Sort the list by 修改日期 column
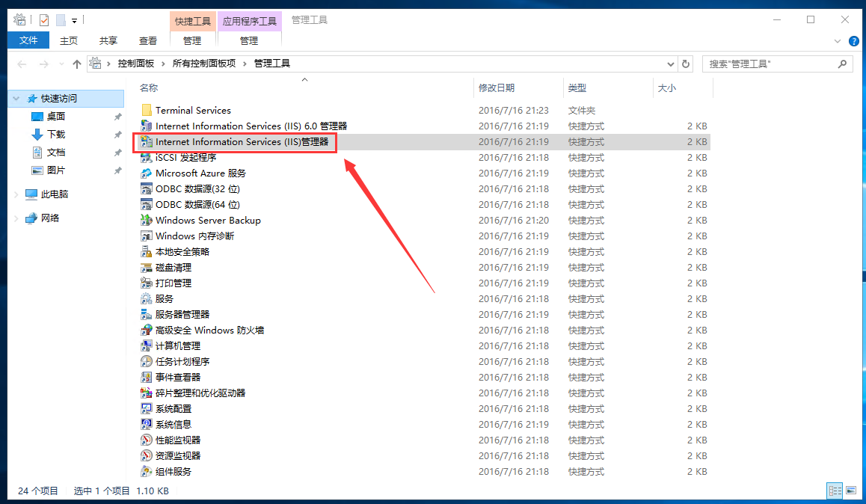866x504 pixels. tap(497, 88)
